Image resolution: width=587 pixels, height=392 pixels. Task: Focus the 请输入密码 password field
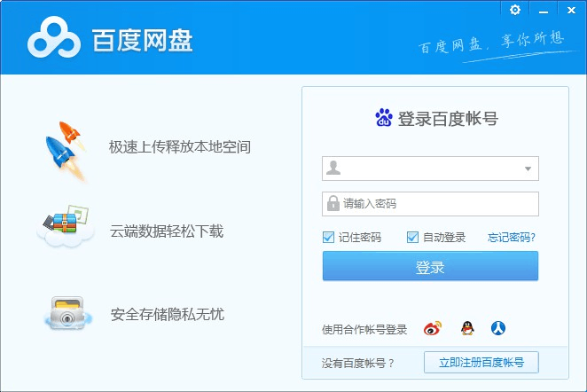[x=430, y=204]
